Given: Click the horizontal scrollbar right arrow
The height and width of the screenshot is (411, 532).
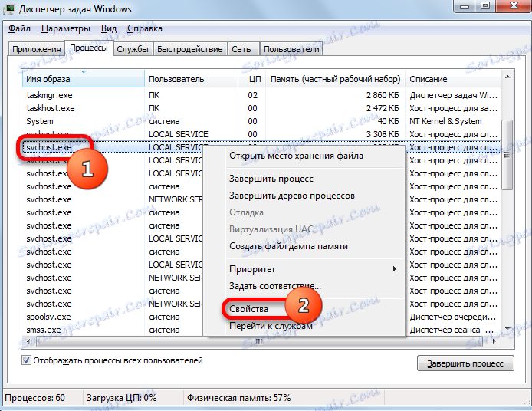Looking at the screenshot, I should 494,341.
